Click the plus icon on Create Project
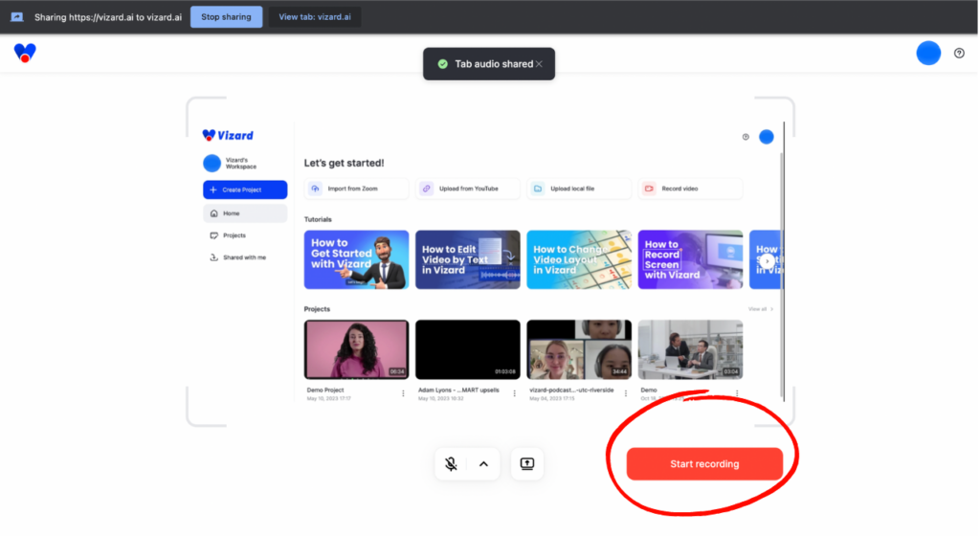 click(x=213, y=190)
